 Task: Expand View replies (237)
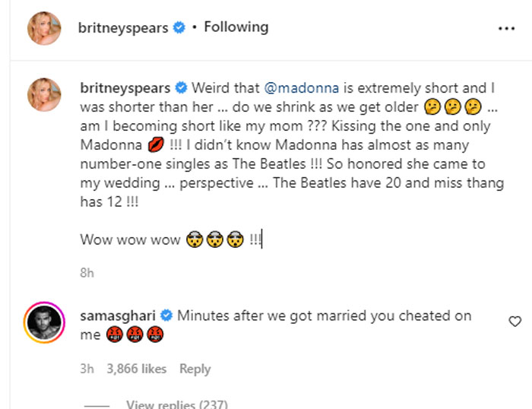click(x=176, y=404)
